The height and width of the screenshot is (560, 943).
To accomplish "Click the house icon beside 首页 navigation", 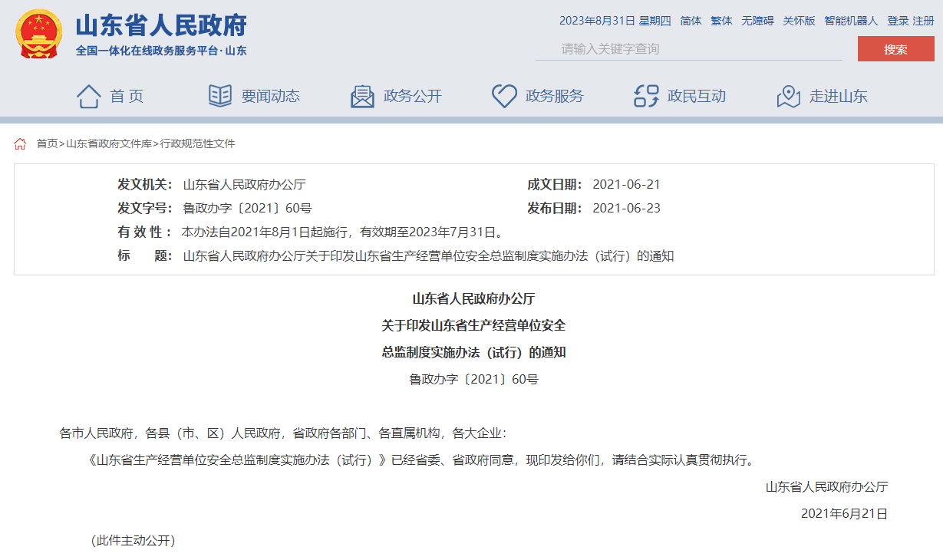I will [88, 97].
